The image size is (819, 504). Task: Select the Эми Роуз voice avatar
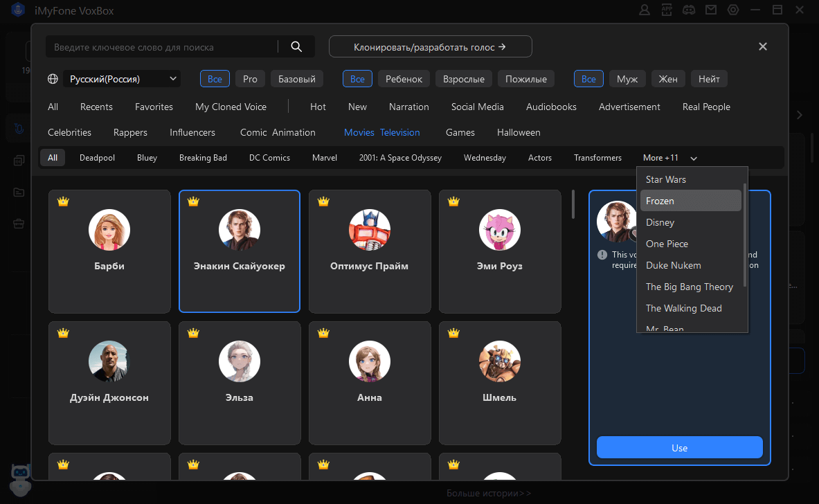click(x=499, y=230)
